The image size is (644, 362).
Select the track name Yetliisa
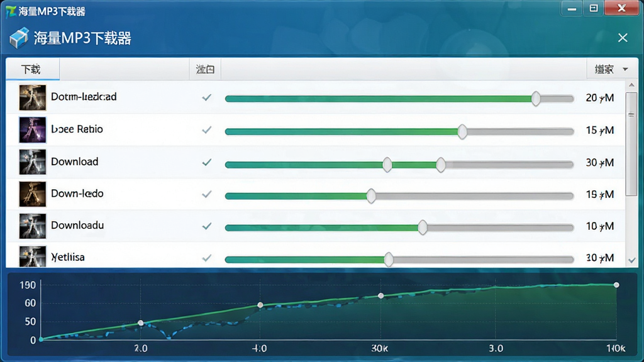click(68, 257)
